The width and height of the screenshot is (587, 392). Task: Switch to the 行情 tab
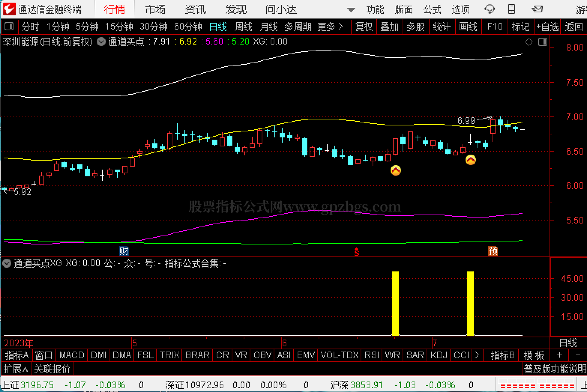pyautogui.click(x=114, y=9)
